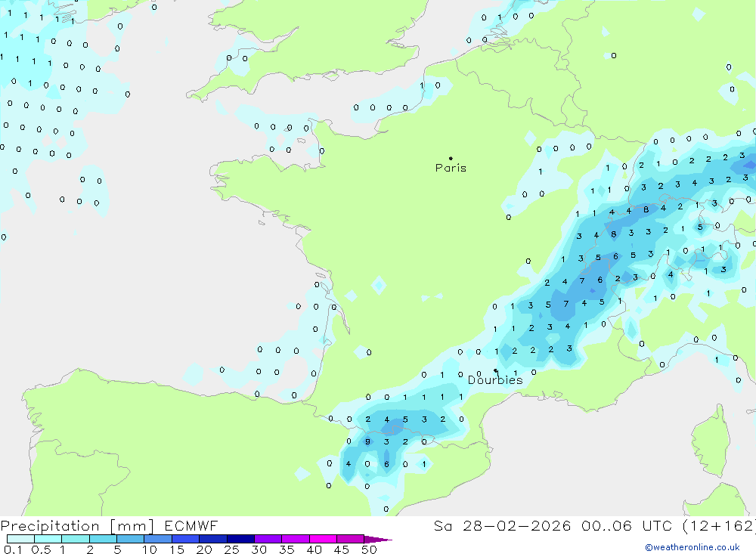
Task: Pick the 0.5–1 mm legend swatch
Action: coord(48,539)
